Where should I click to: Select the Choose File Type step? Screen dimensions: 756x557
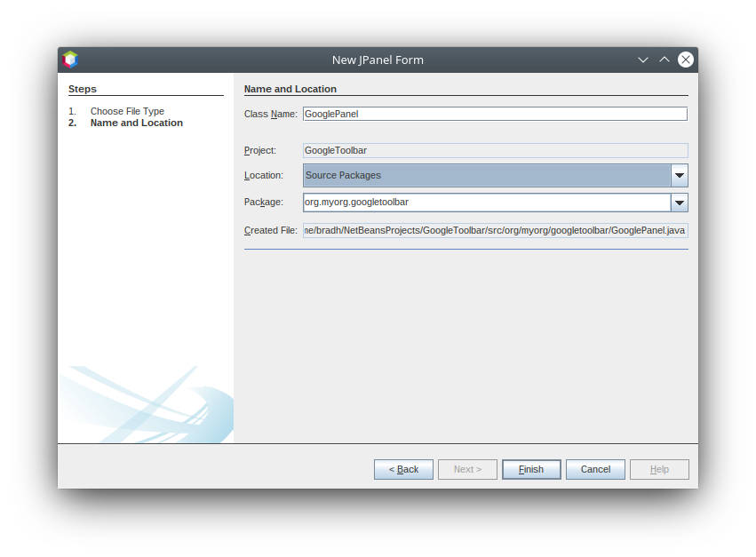point(127,111)
